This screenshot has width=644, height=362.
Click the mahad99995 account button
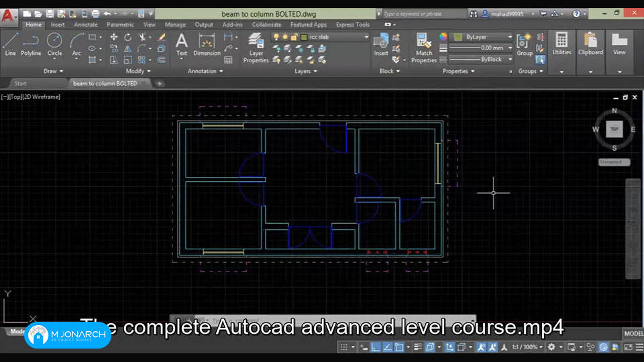507,13
